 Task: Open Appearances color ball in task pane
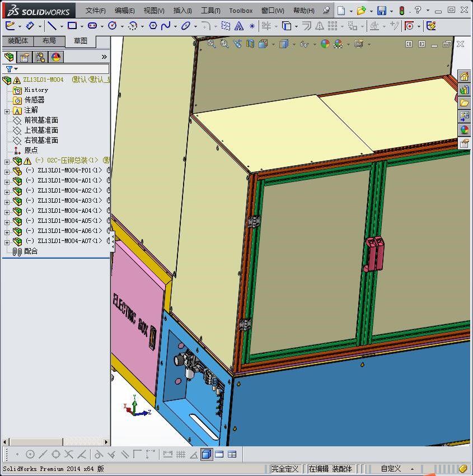[464, 129]
